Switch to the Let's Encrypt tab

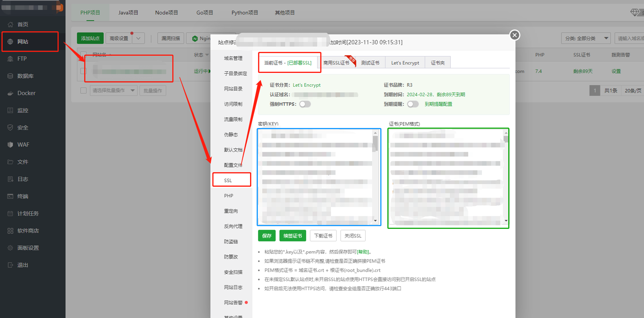click(405, 63)
